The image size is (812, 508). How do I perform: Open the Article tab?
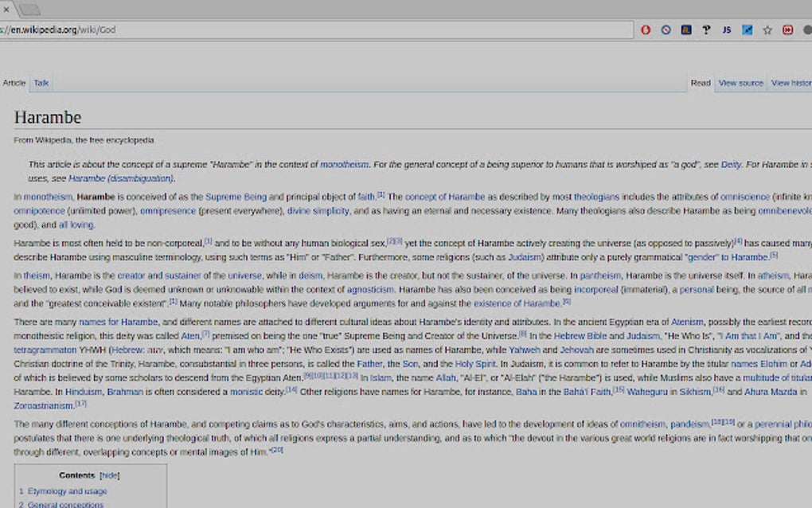14,83
